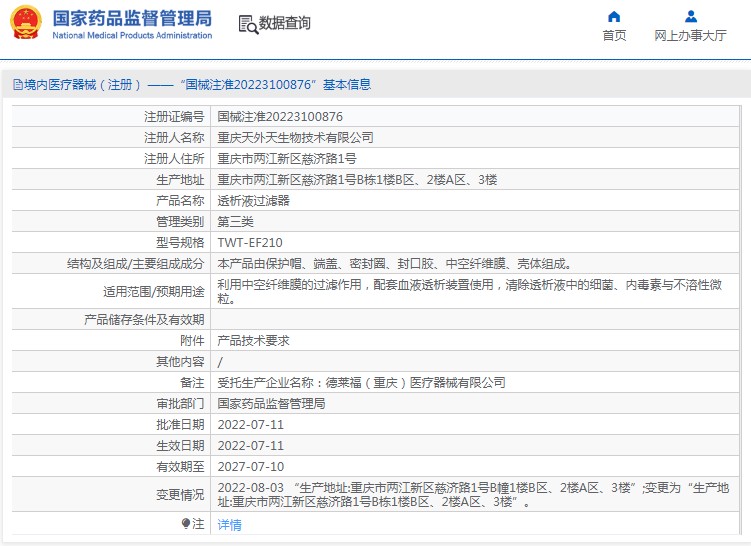Image resolution: width=751 pixels, height=546 pixels.
Task: Open the 详情 details link
Action: click(x=229, y=525)
